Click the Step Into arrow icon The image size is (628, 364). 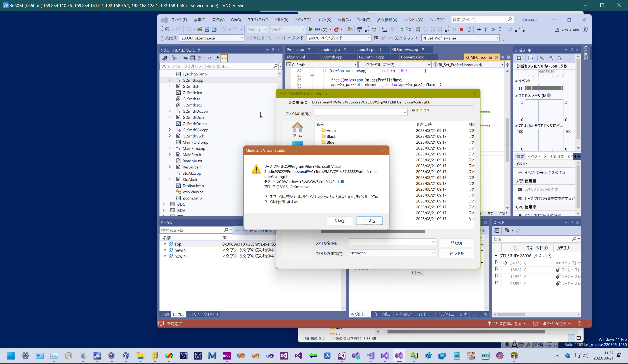pyautogui.click(x=486, y=29)
